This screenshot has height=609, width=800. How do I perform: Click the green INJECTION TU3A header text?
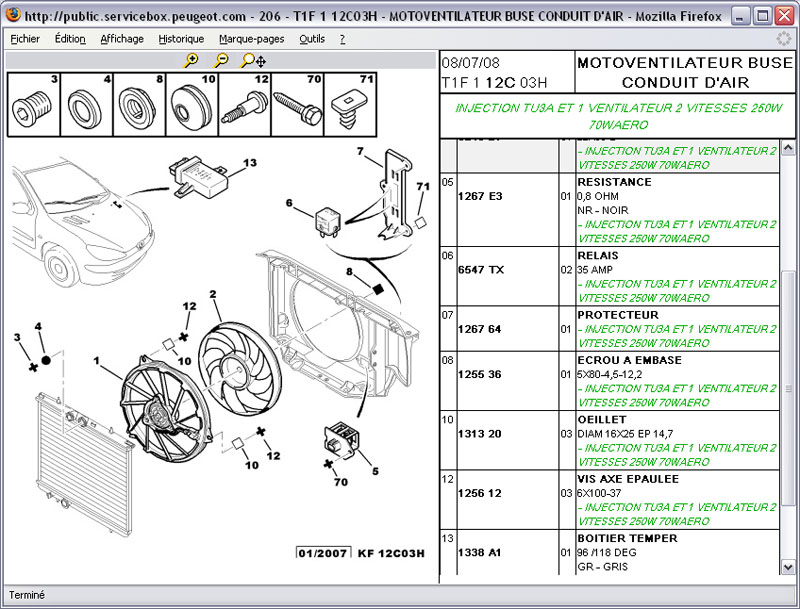point(618,116)
